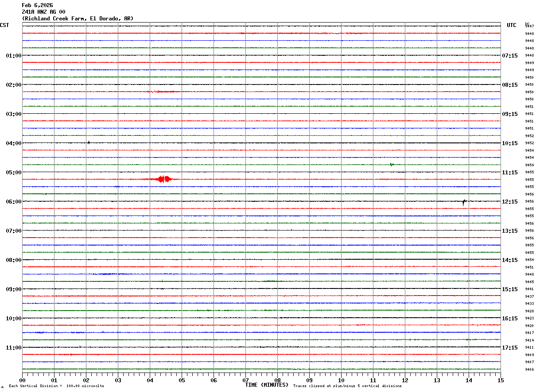
Task: Click the Traces clipped footnote text
Action: [347, 386]
